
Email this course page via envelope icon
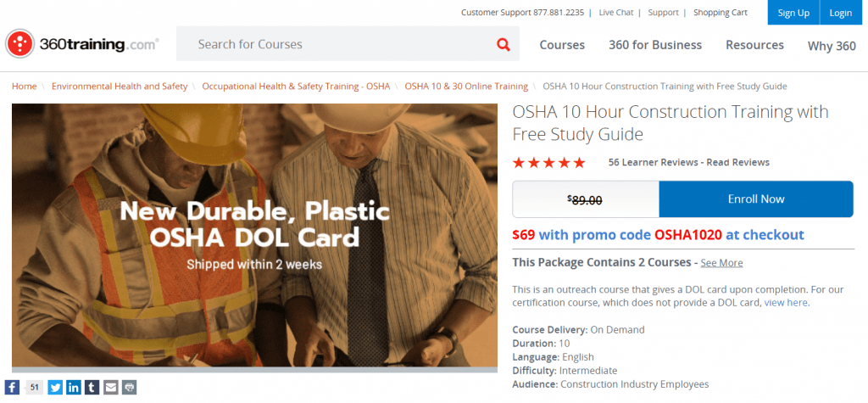(x=111, y=388)
